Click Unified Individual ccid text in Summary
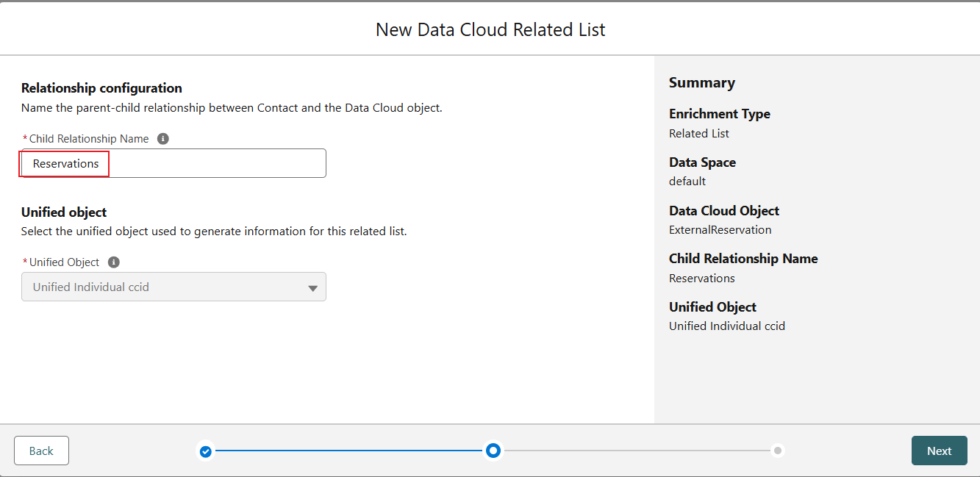 (726, 326)
